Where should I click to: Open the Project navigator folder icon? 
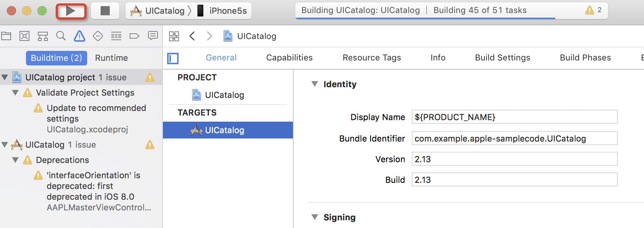coord(6,36)
